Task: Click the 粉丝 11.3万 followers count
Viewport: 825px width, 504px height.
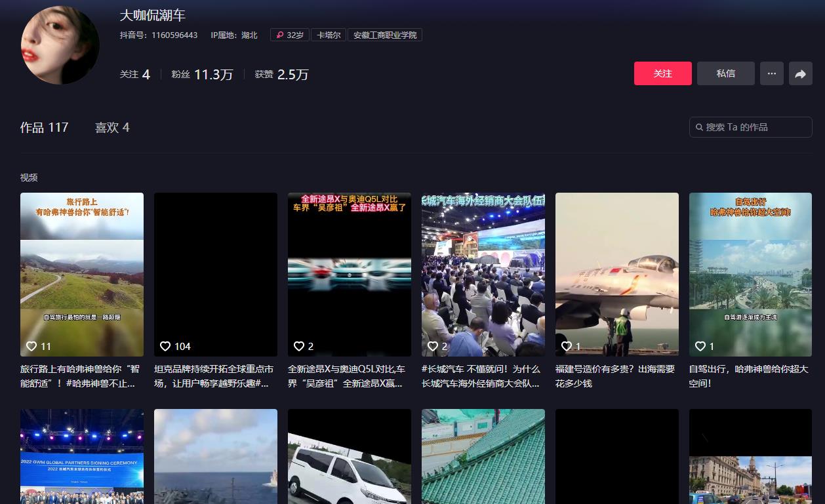Action: tap(202, 74)
